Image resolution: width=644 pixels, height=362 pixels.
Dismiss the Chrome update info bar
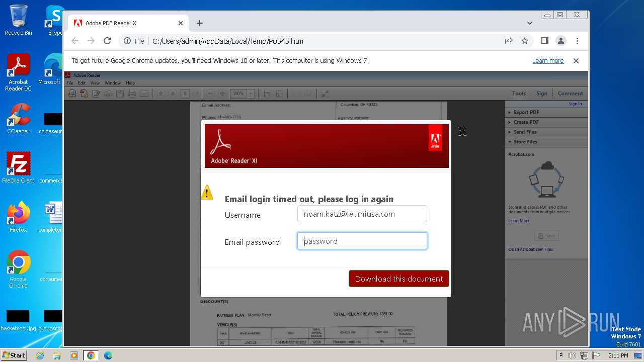click(x=576, y=61)
